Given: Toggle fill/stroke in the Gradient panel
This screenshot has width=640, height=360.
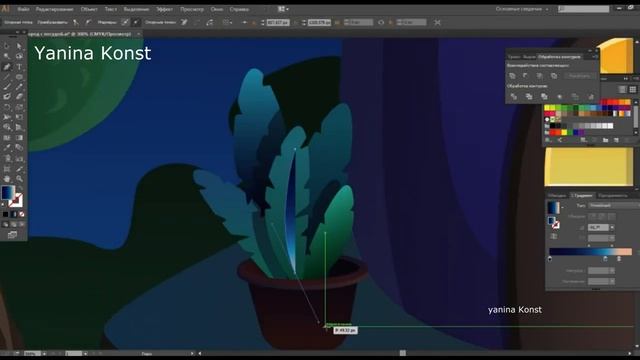Looking at the screenshot, I should pyautogui.click(x=554, y=222).
